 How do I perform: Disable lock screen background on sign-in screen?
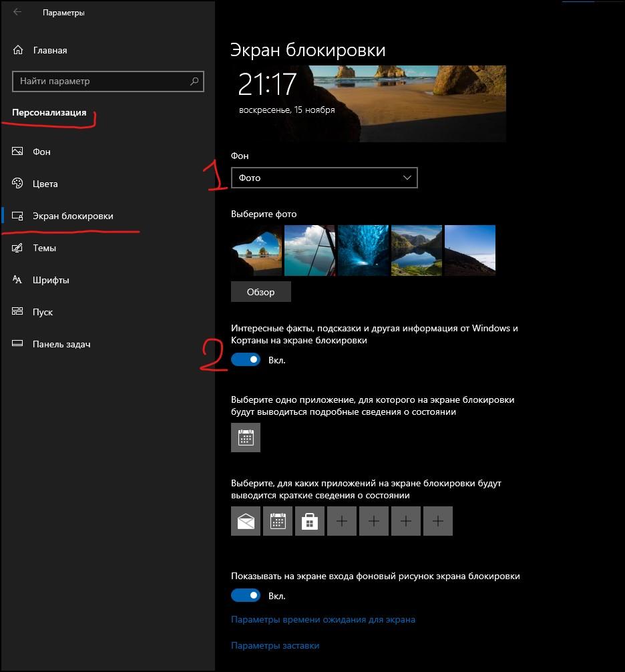(246, 595)
